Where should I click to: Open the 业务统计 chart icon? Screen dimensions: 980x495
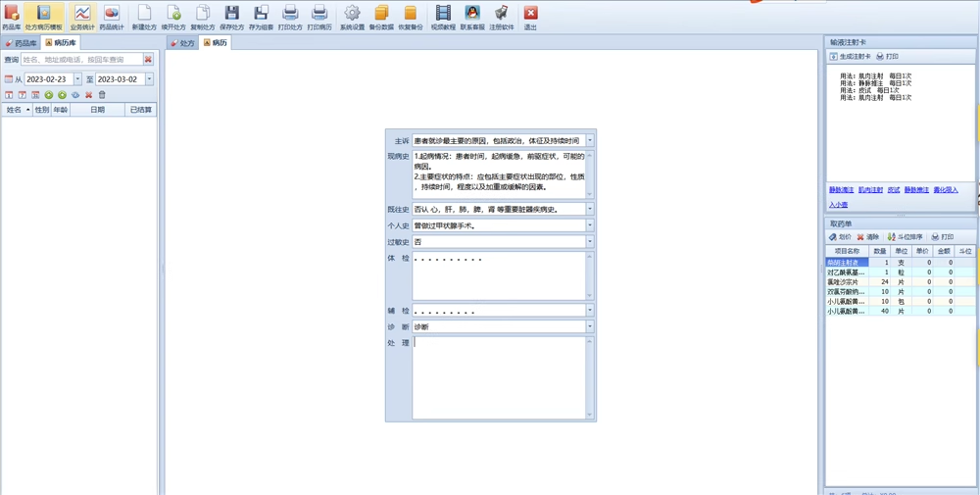click(82, 18)
